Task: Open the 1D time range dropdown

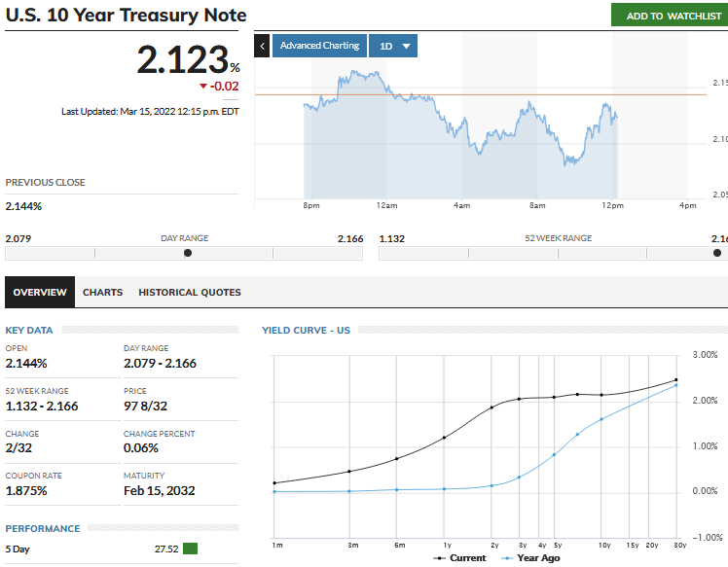Action: coord(393,46)
